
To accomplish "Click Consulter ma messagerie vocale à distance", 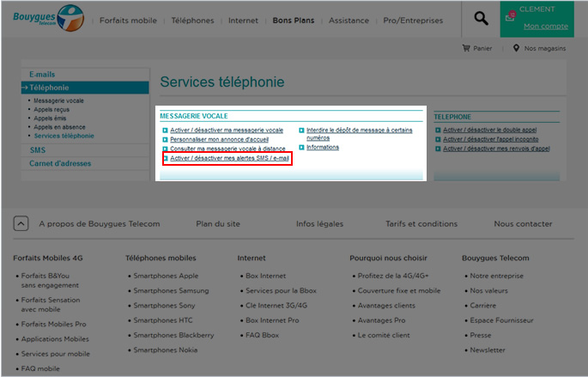I will (227, 149).
